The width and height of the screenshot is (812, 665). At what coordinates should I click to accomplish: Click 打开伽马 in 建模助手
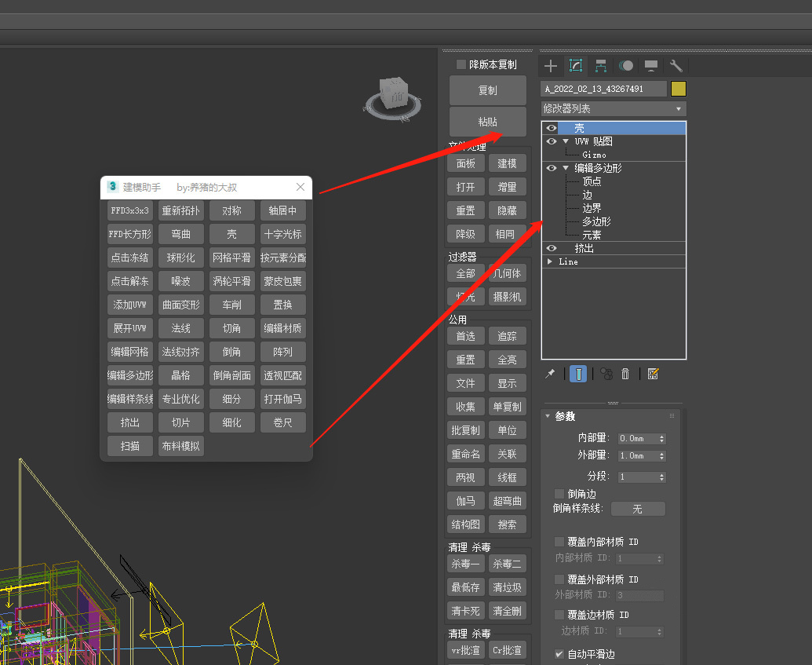tap(282, 399)
